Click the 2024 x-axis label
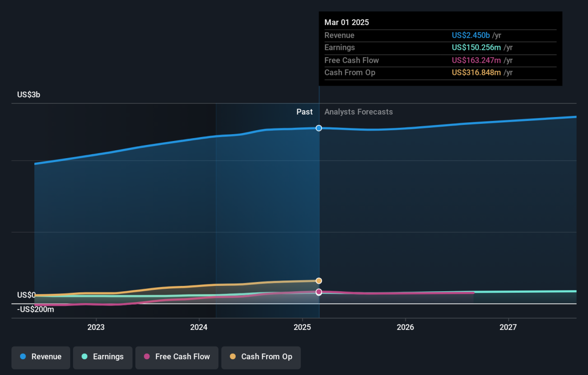Viewport: 588px width, 375px height. click(199, 327)
